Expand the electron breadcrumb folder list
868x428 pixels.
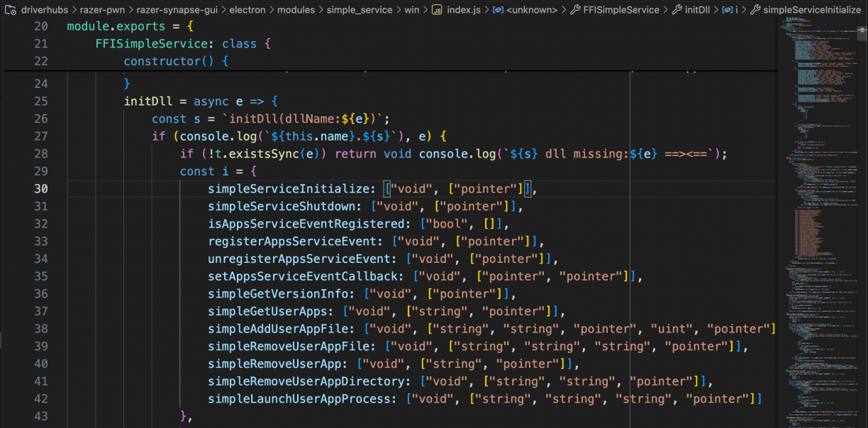(247, 10)
